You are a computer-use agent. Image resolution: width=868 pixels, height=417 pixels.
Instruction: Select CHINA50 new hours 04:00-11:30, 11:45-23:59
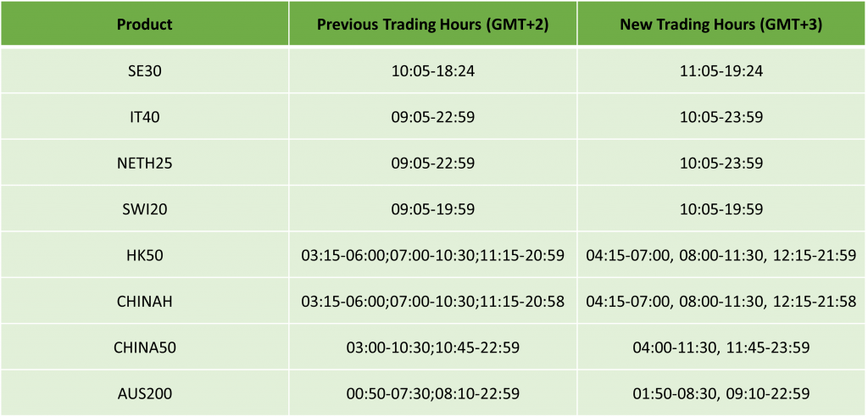point(721,347)
